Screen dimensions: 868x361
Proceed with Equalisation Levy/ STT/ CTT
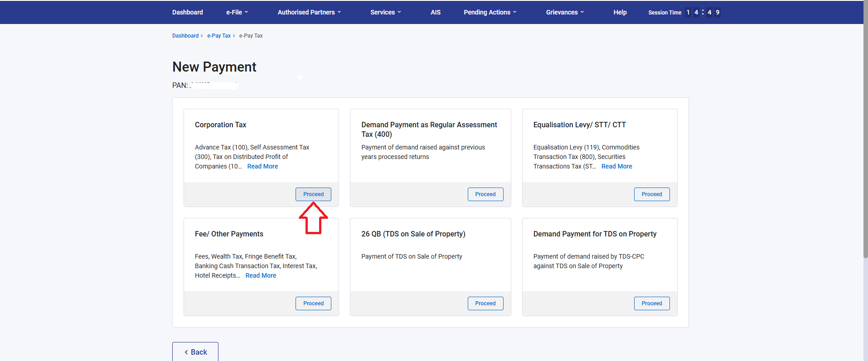coord(652,194)
